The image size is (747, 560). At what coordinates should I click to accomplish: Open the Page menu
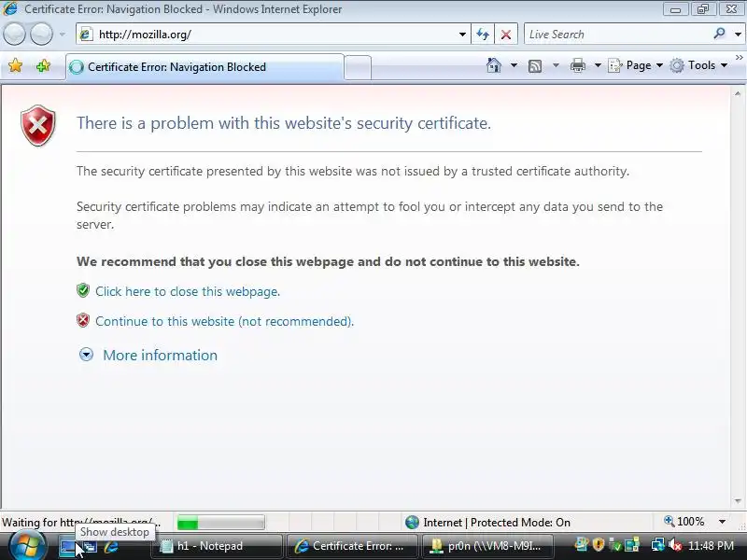click(x=636, y=65)
